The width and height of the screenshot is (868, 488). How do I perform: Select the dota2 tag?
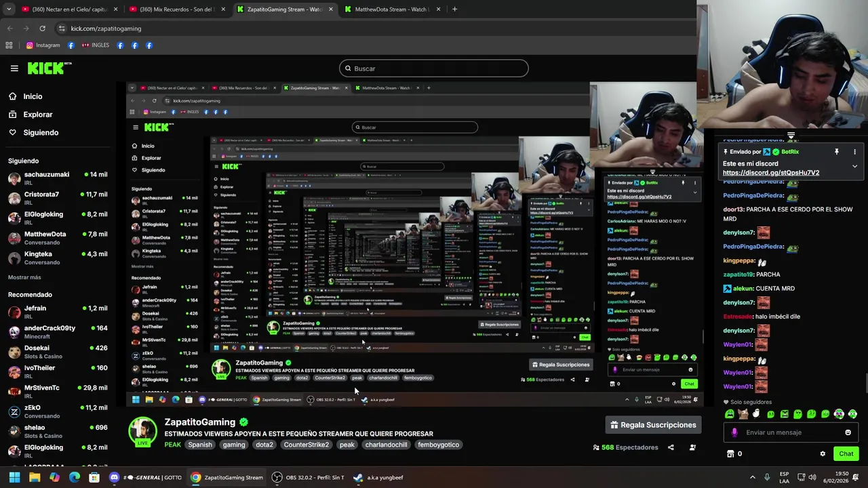tap(264, 445)
